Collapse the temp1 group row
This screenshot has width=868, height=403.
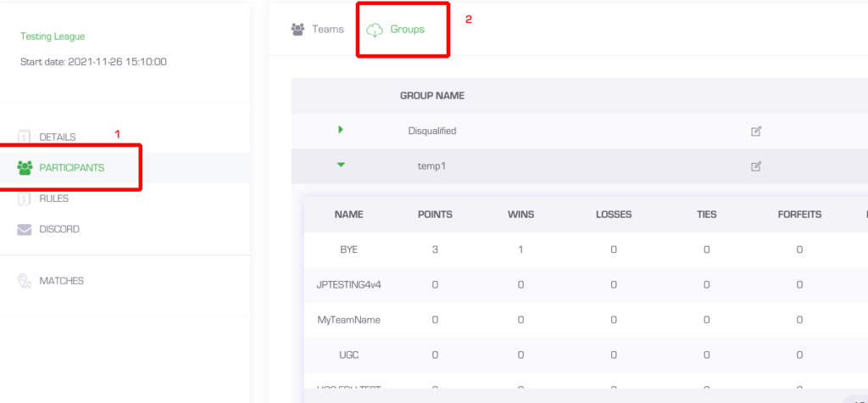[x=341, y=165]
